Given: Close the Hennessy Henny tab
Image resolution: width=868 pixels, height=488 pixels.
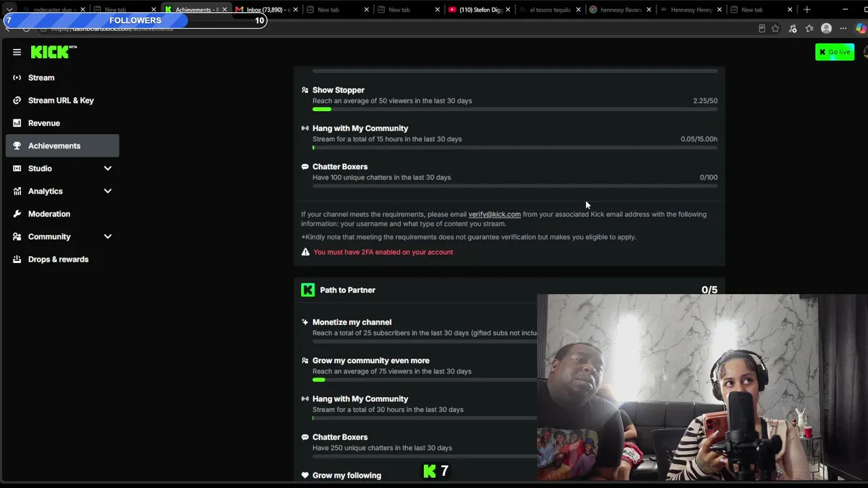Looking at the screenshot, I should pos(719,10).
